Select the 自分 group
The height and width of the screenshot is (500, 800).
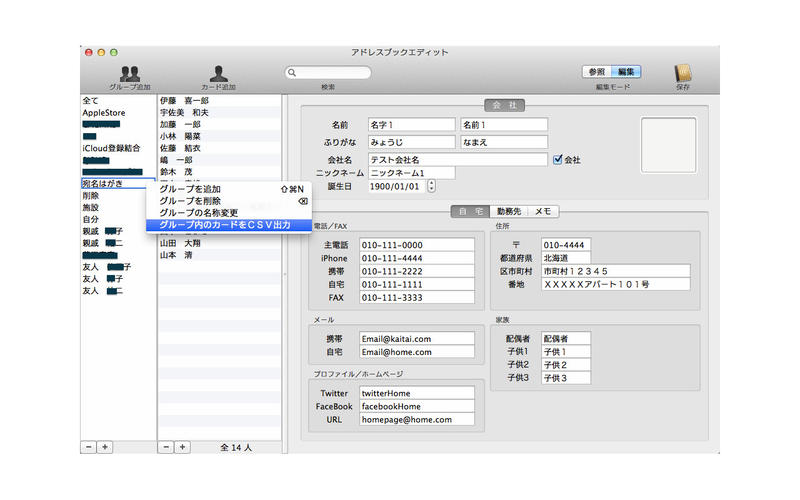point(118,219)
